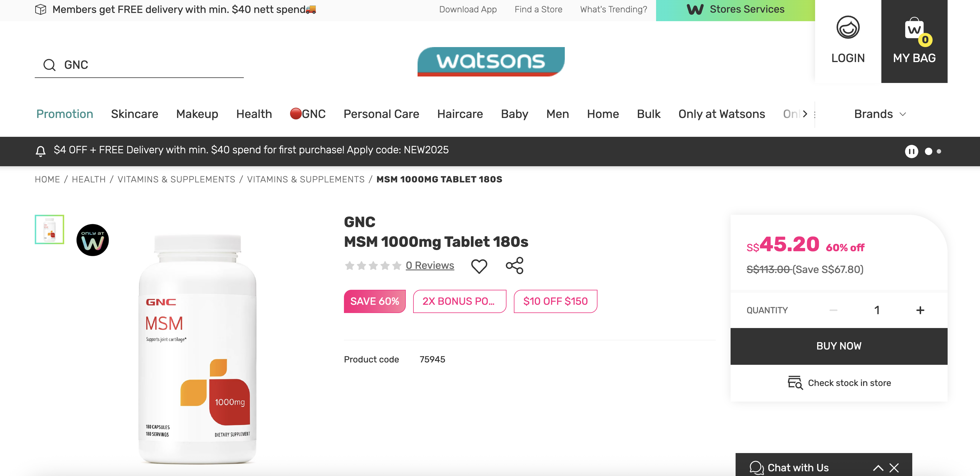Click the BUY NOW button
980x476 pixels.
(838, 346)
